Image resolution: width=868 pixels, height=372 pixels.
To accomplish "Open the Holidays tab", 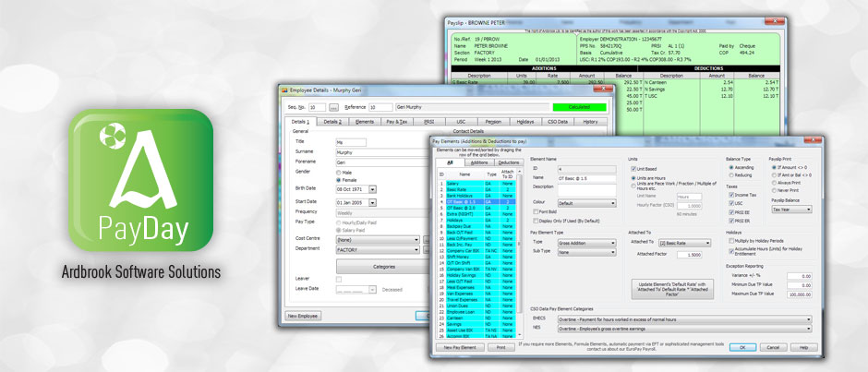I will (x=524, y=122).
